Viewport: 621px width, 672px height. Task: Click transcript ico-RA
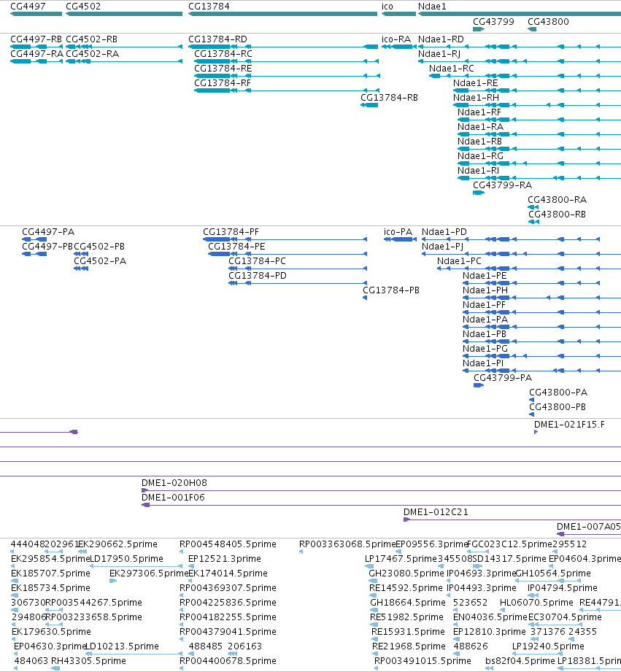396,39
